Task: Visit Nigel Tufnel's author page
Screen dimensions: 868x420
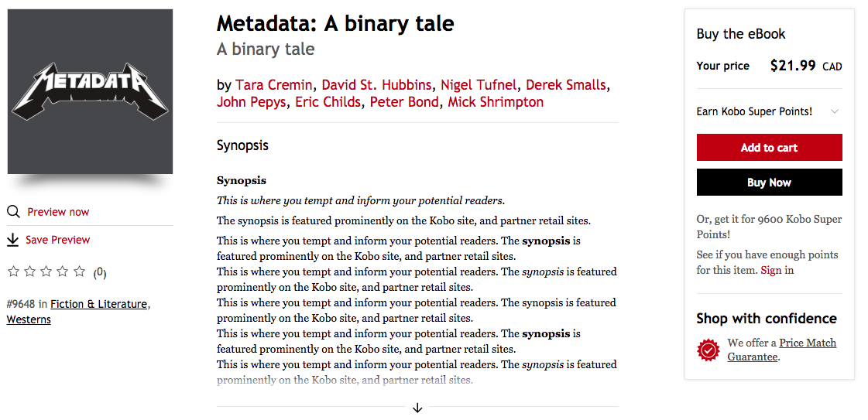Action: pyautogui.click(x=479, y=85)
